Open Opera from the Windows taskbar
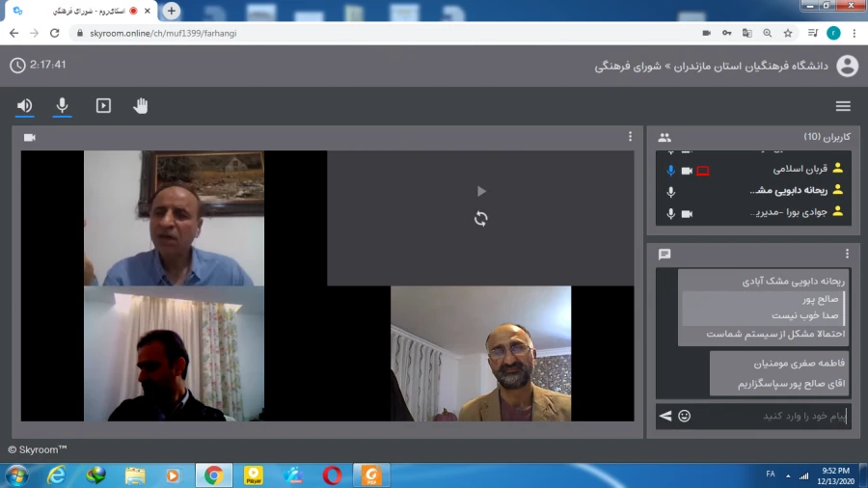This screenshot has height=488, width=868. (332, 474)
